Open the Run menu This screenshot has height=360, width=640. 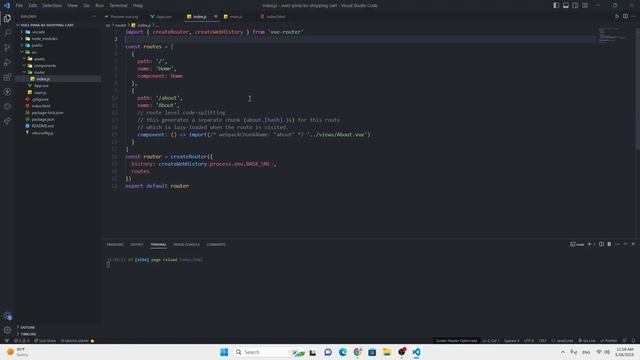pos(100,5)
